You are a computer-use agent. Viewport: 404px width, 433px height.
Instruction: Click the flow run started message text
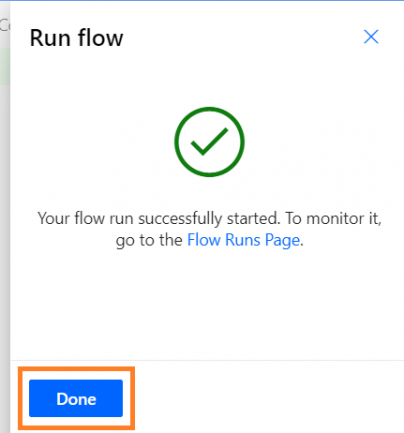tap(209, 229)
